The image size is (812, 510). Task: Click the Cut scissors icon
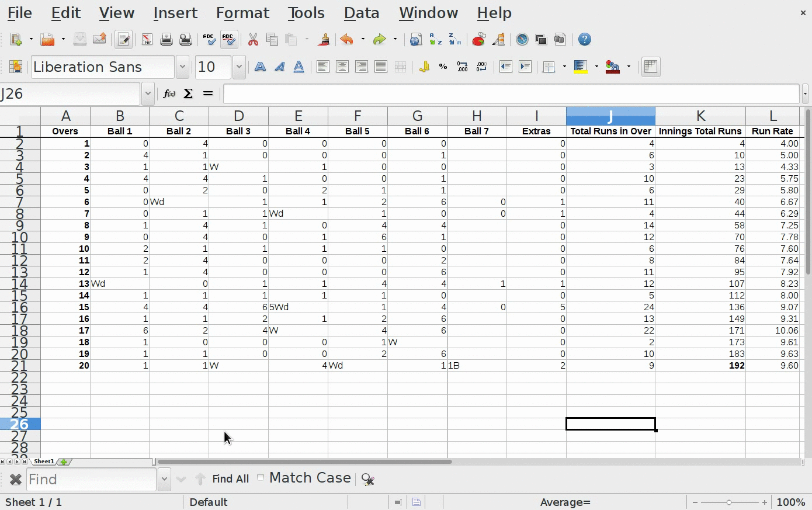point(253,40)
